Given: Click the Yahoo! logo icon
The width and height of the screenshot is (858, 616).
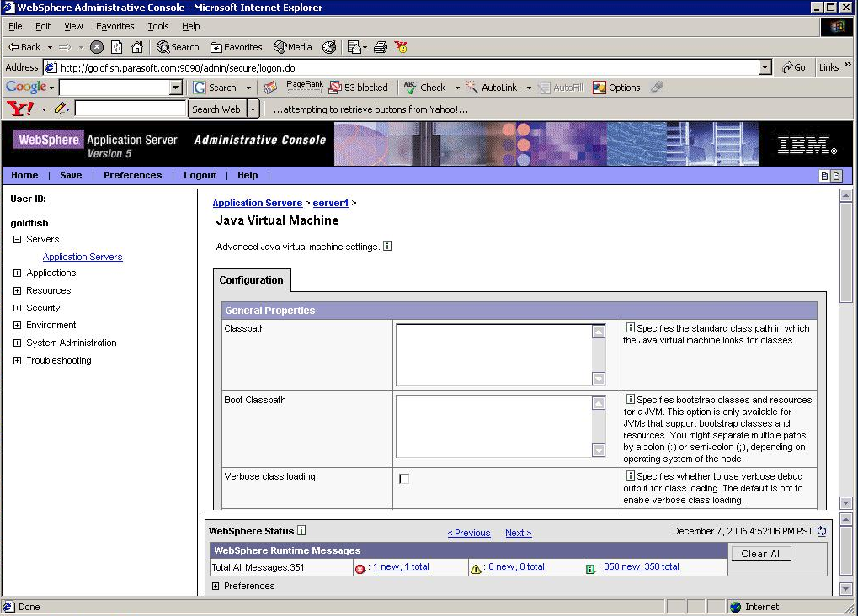Looking at the screenshot, I should click(x=20, y=109).
